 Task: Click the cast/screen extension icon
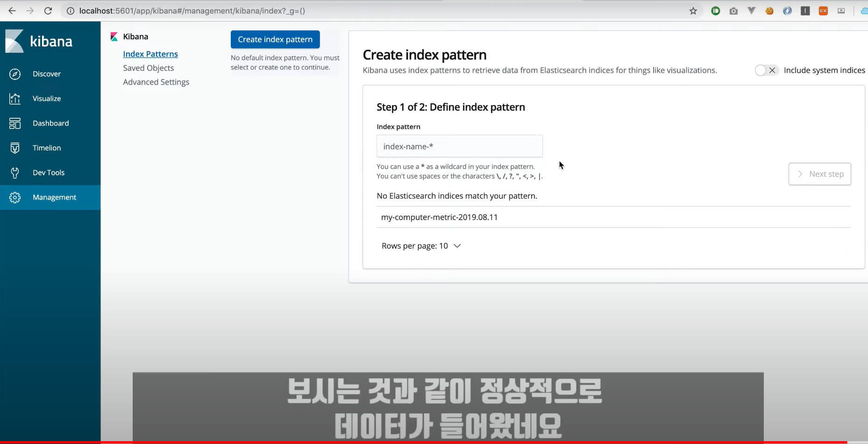coord(841,11)
